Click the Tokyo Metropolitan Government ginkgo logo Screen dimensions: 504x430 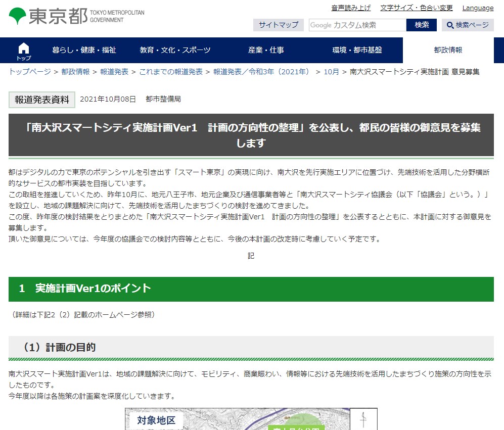tap(18, 16)
